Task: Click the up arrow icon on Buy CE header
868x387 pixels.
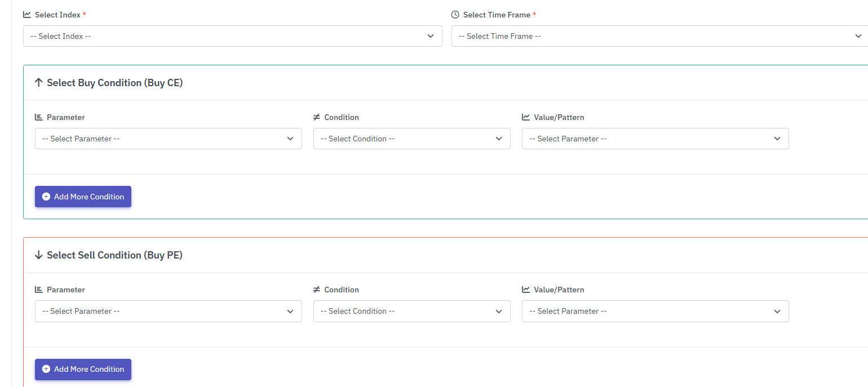Action: click(38, 82)
